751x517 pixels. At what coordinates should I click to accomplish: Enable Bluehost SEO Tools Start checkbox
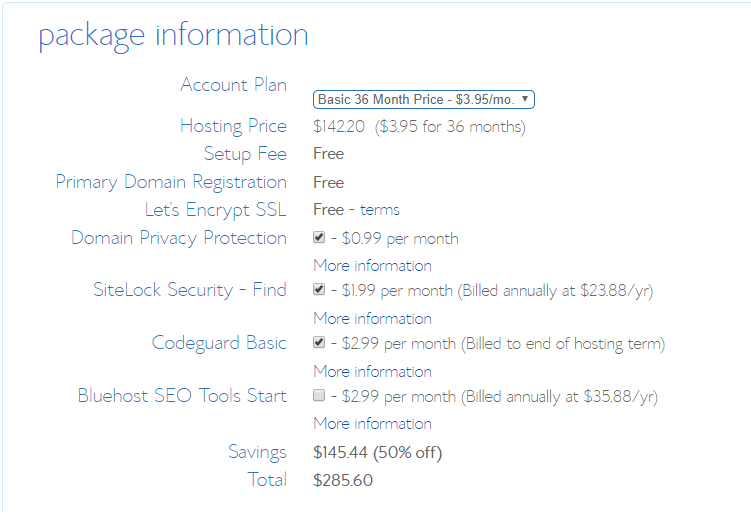coord(319,395)
